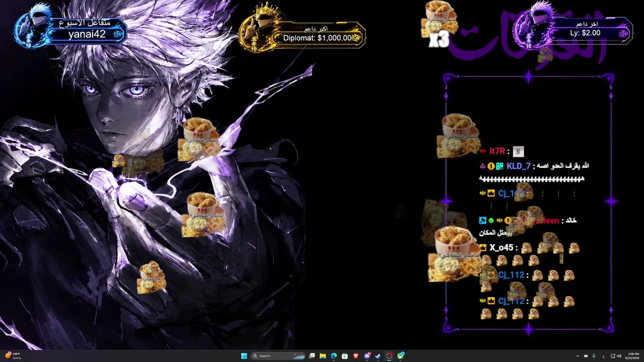Launch Brave browser from the taskbar
This screenshot has height=362, width=644.
[x=356, y=356]
